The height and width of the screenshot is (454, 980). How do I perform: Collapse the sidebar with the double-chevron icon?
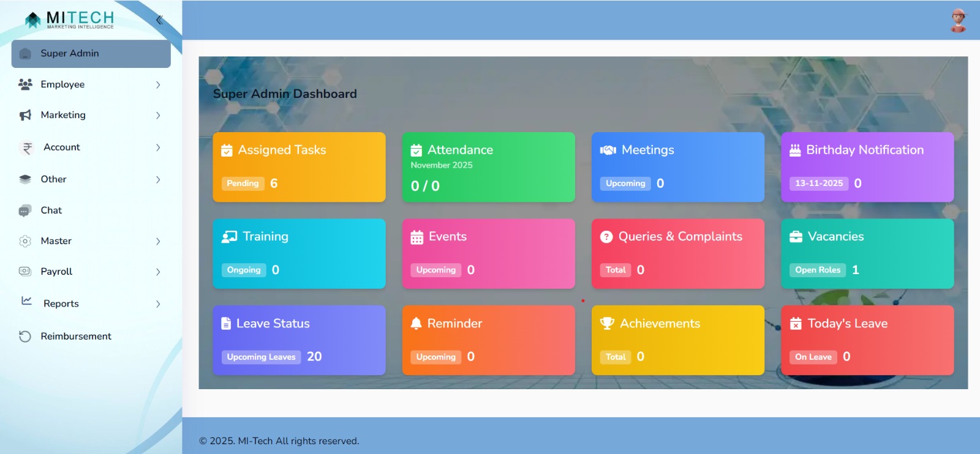159,20
